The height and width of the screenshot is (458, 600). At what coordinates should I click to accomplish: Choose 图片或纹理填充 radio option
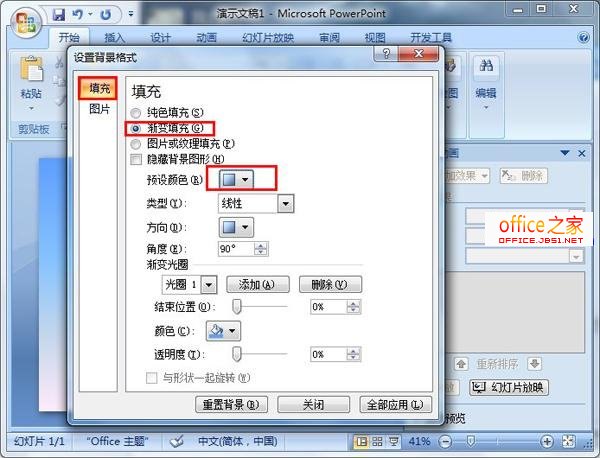pyautogui.click(x=135, y=144)
